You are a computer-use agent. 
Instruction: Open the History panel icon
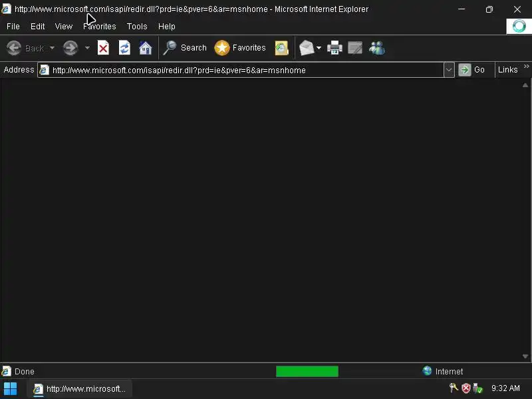point(281,48)
